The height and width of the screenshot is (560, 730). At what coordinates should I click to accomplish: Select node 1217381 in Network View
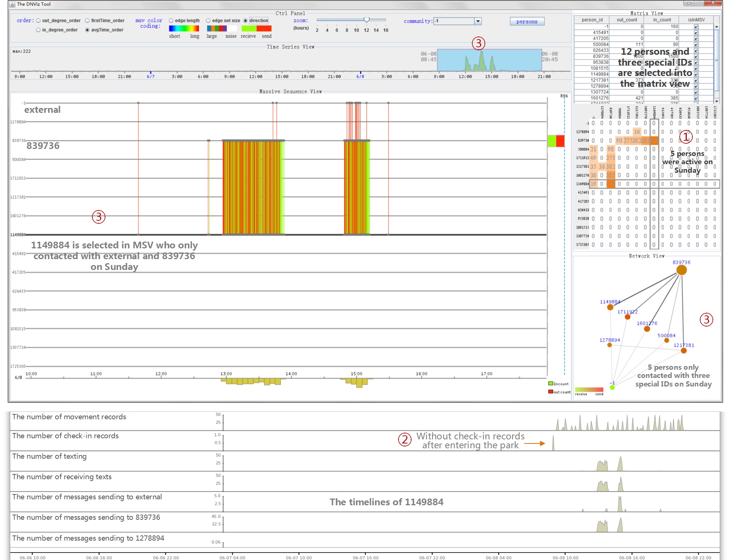coord(684,350)
